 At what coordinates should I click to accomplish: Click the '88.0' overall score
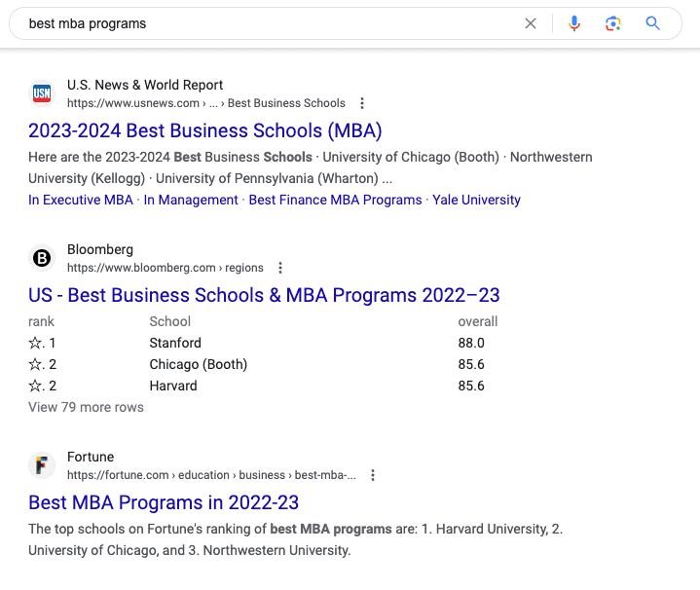pyautogui.click(x=471, y=343)
